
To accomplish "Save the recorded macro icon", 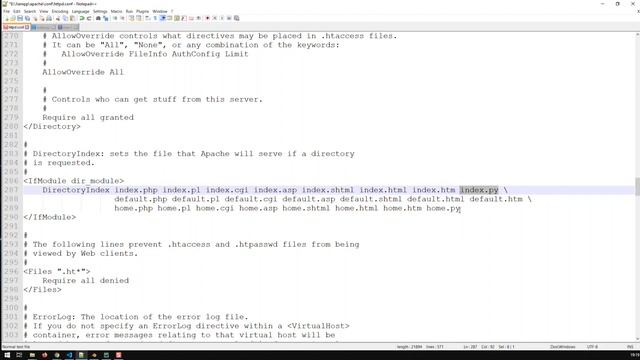I will tap(237, 18).
